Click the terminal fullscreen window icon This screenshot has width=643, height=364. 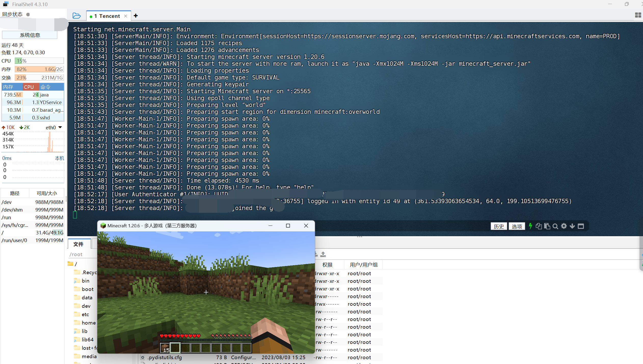581,226
